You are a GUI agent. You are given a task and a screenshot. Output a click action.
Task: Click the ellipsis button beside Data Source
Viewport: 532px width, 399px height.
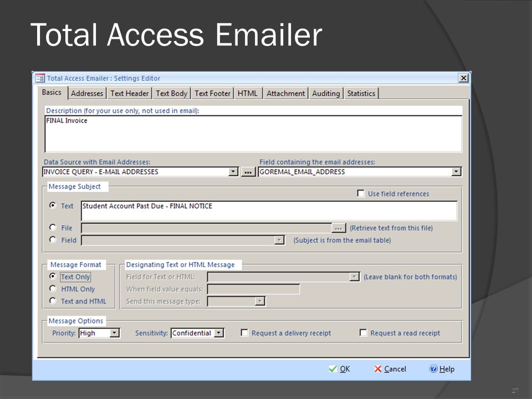pos(248,172)
